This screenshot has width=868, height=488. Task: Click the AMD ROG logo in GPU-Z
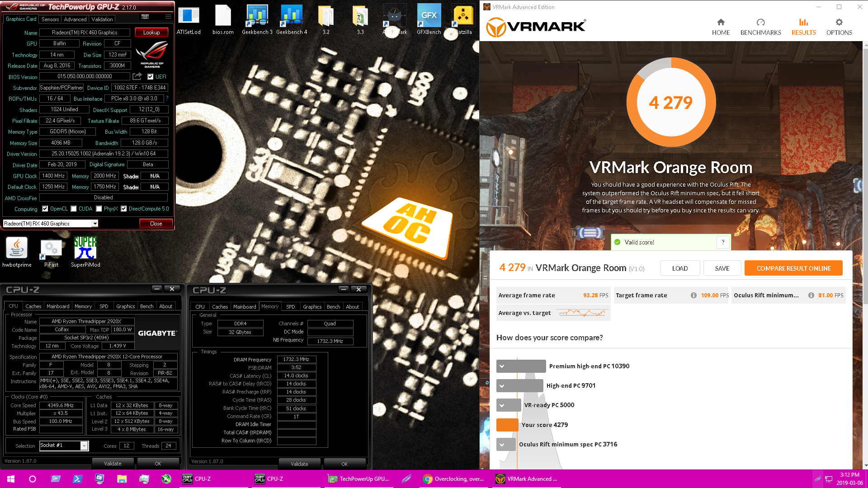[152, 55]
